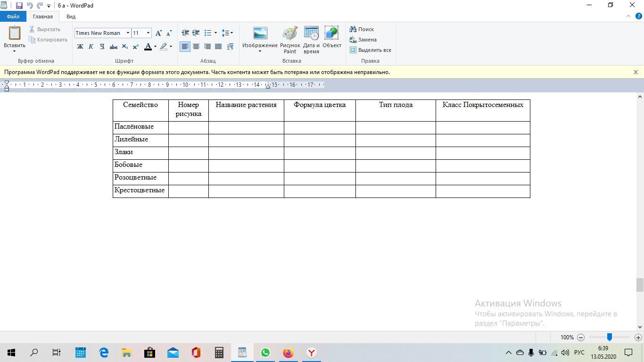The width and height of the screenshot is (644, 362).
Task: Open WhatsApp from the taskbar
Action: [265, 353]
